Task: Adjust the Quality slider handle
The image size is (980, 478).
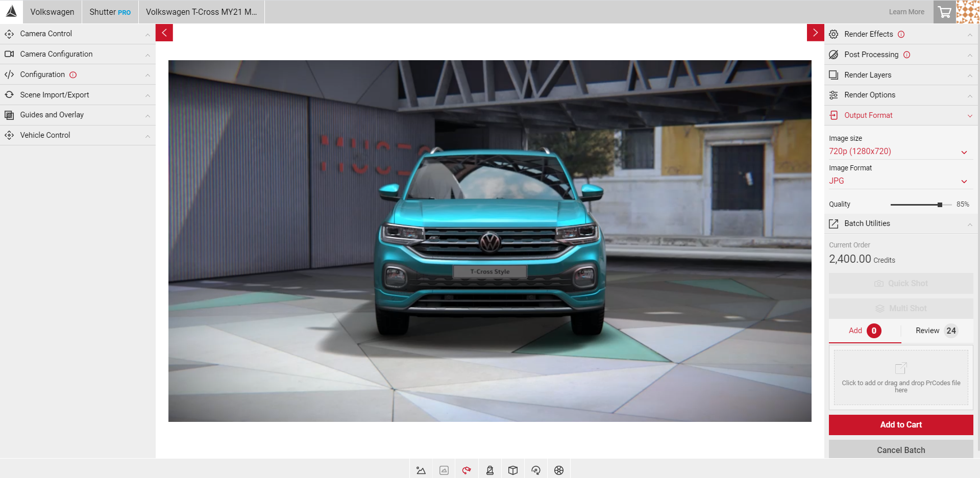Action: [940, 205]
